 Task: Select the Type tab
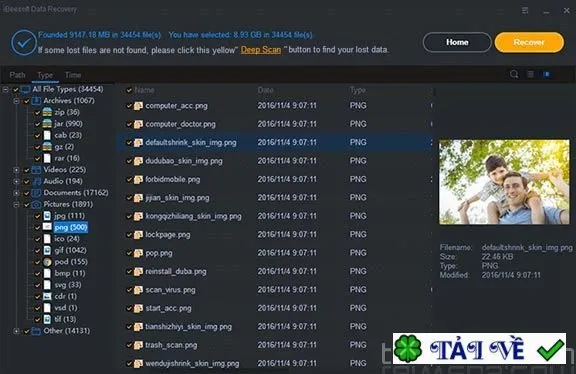(45, 75)
